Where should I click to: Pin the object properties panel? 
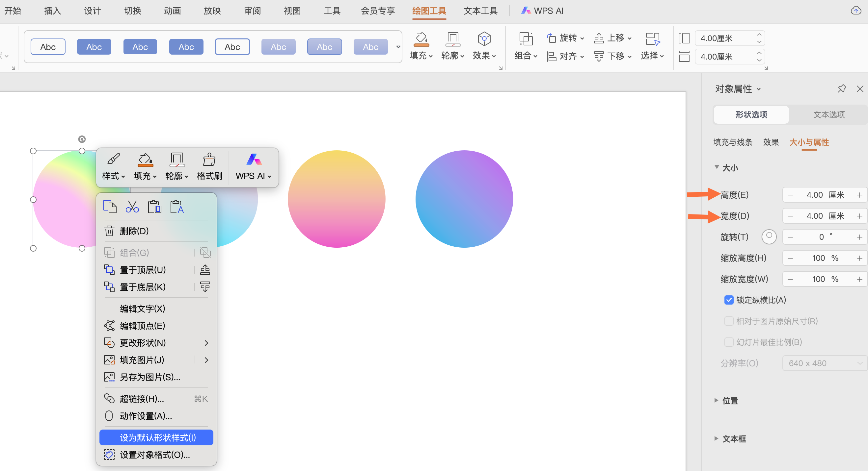(841, 89)
